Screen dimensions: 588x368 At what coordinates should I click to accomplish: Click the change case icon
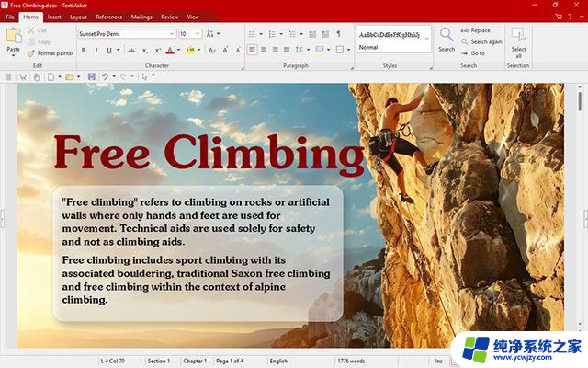pyautogui.click(x=210, y=34)
